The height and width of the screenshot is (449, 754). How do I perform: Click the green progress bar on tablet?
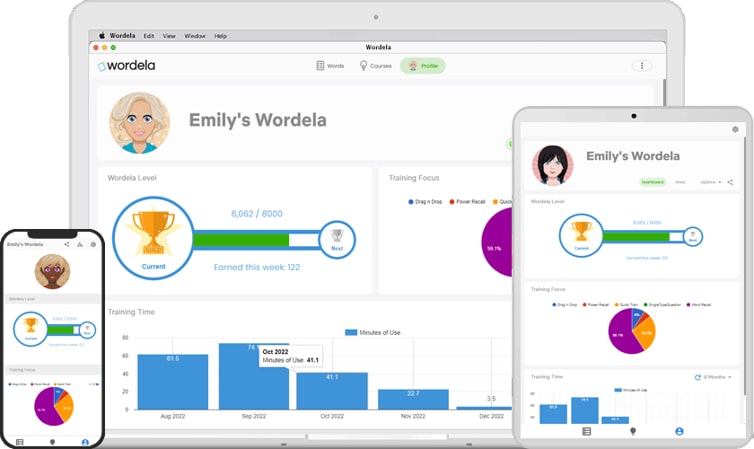tap(636, 237)
